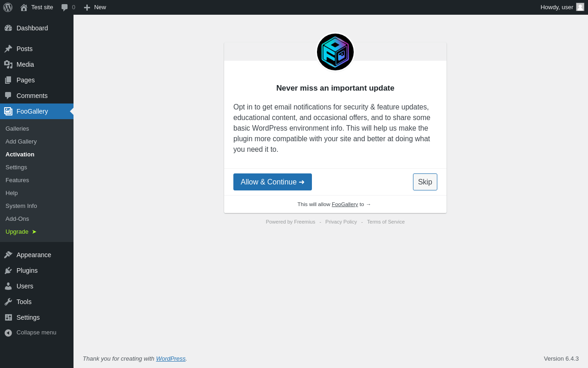Click the Allow & Continue button
Viewport: 588px width, 368px height.
click(x=272, y=182)
